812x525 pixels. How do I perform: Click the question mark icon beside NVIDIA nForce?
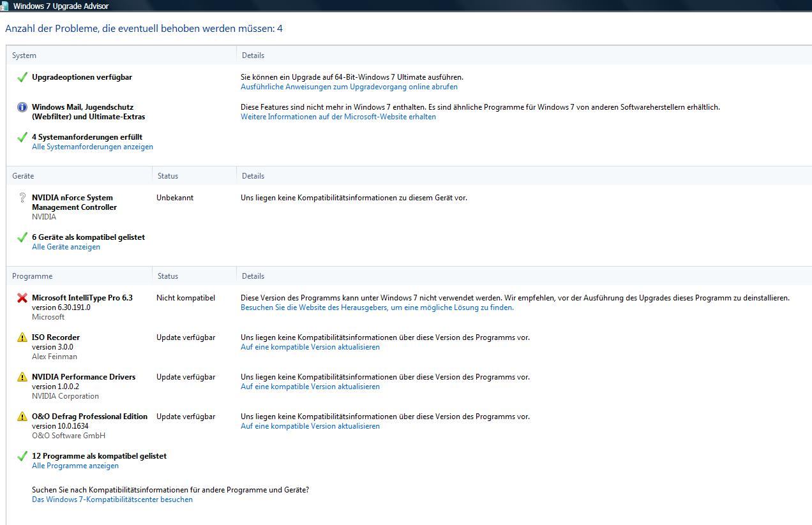coord(22,198)
